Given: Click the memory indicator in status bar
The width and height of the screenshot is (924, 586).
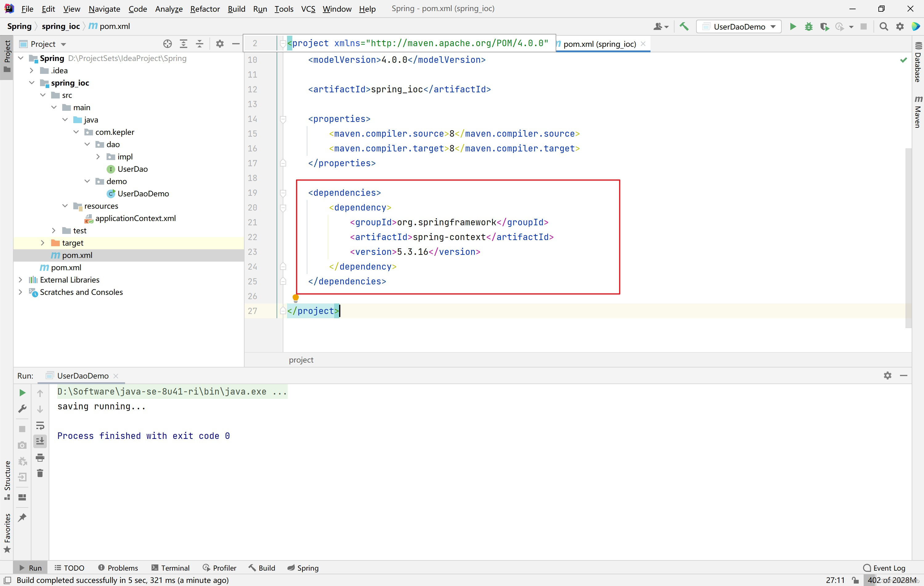Looking at the screenshot, I should [893, 580].
